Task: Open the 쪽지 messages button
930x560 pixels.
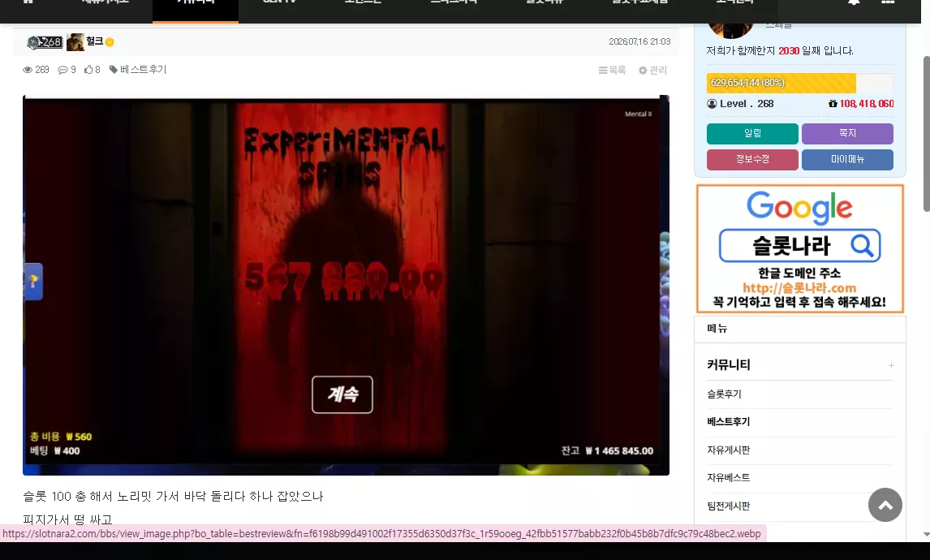Action: (x=847, y=133)
